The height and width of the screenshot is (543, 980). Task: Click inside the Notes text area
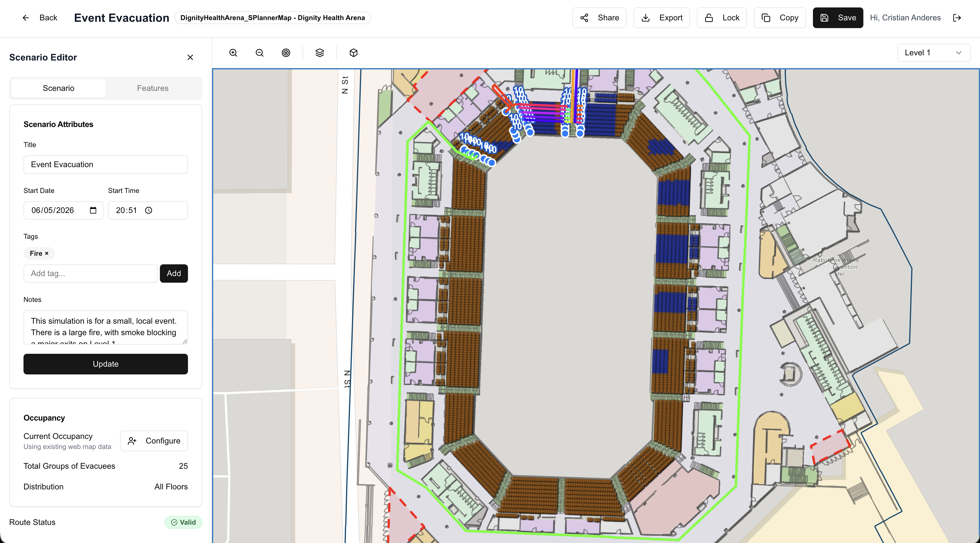pos(105,327)
